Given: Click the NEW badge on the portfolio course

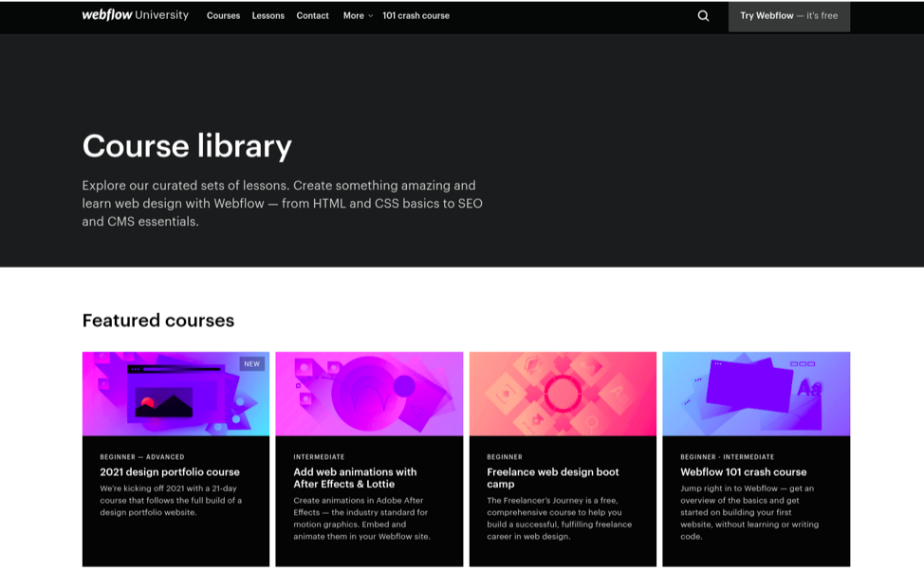Looking at the screenshot, I should pyautogui.click(x=250, y=363).
